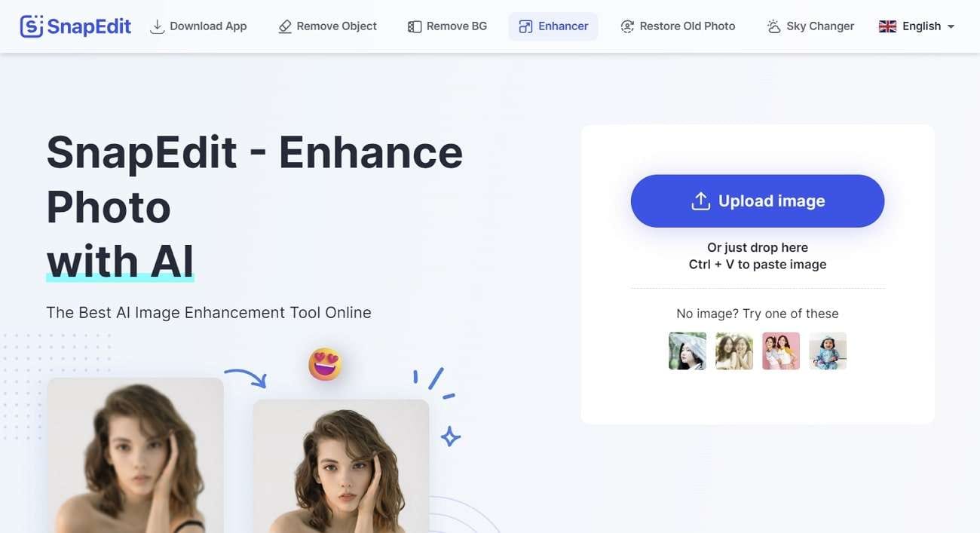This screenshot has width=980, height=533.
Task: Try the baby sample photo
Action: 828,351
